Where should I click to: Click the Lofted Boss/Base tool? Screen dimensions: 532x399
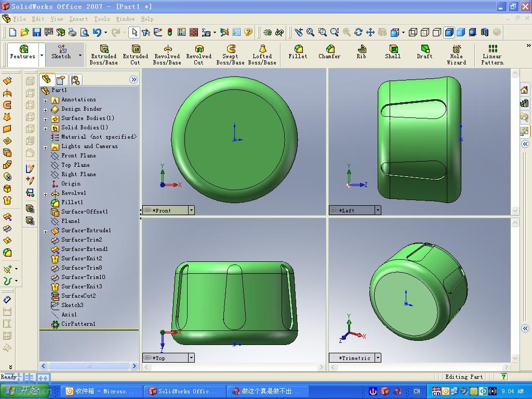click(262, 54)
